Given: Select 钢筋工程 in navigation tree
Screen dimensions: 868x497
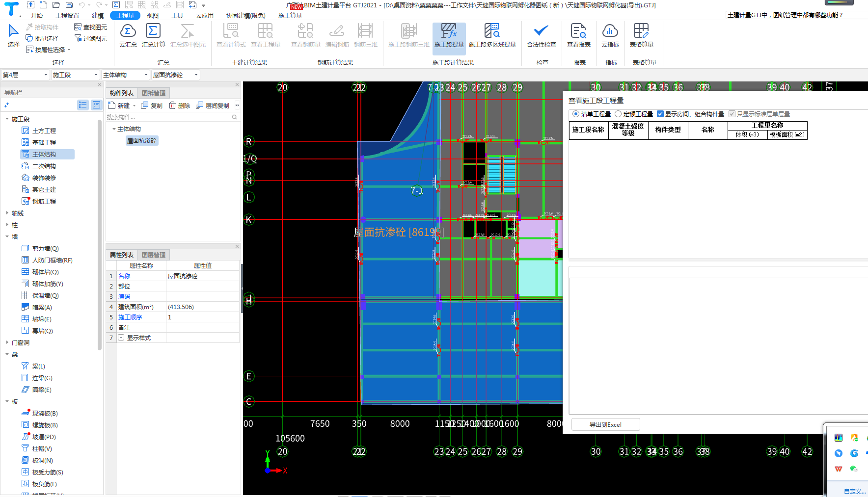Looking at the screenshot, I should coord(39,201).
